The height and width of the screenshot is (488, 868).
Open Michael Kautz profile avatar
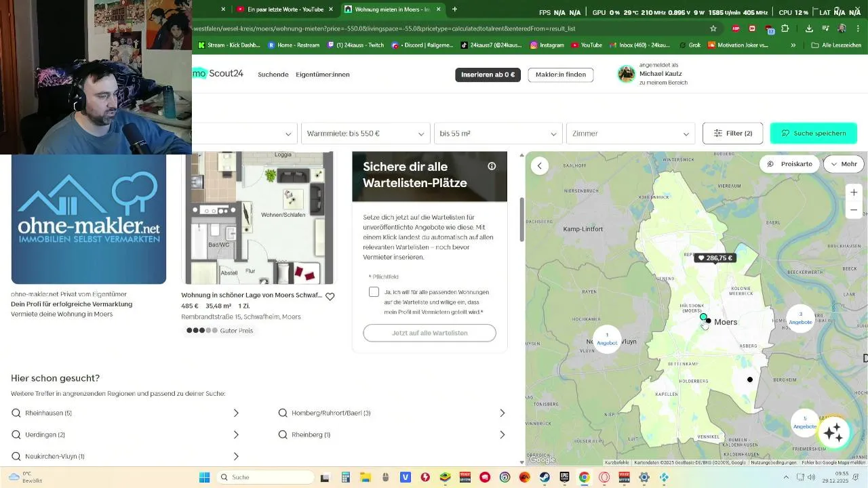click(x=627, y=74)
